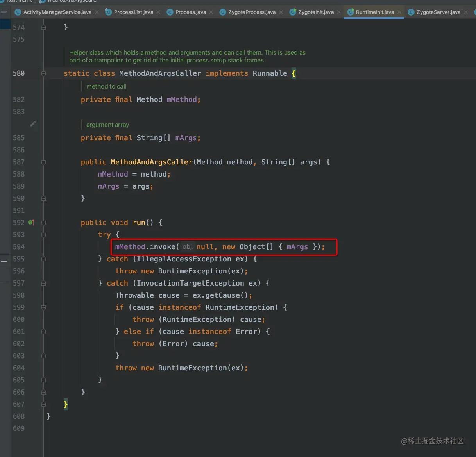Click the edit-doc pencil icon above line 585

click(x=33, y=124)
